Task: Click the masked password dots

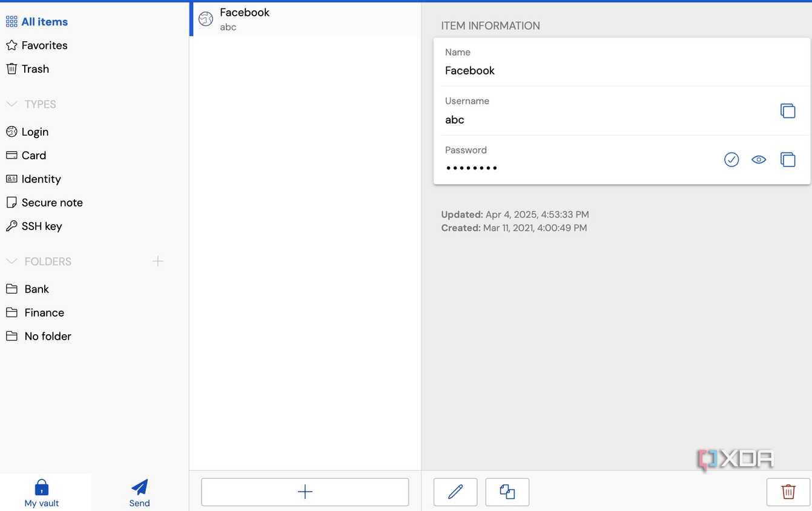Action: tap(472, 168)
